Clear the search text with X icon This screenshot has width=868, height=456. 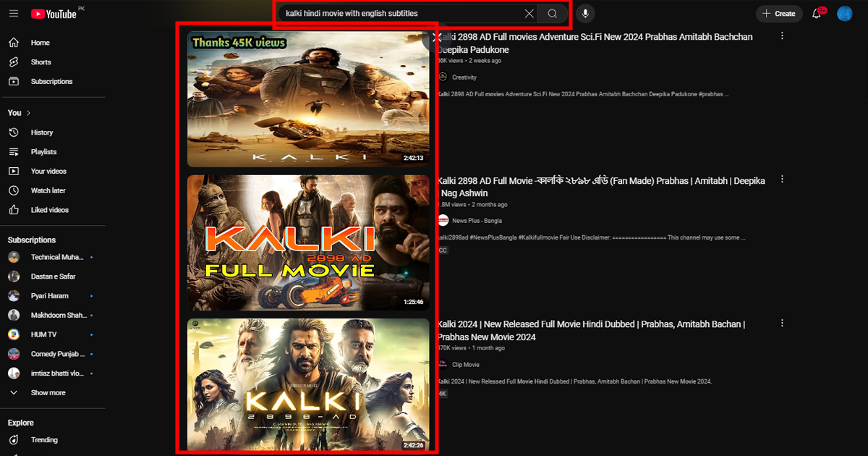click(x=529, y=13)
